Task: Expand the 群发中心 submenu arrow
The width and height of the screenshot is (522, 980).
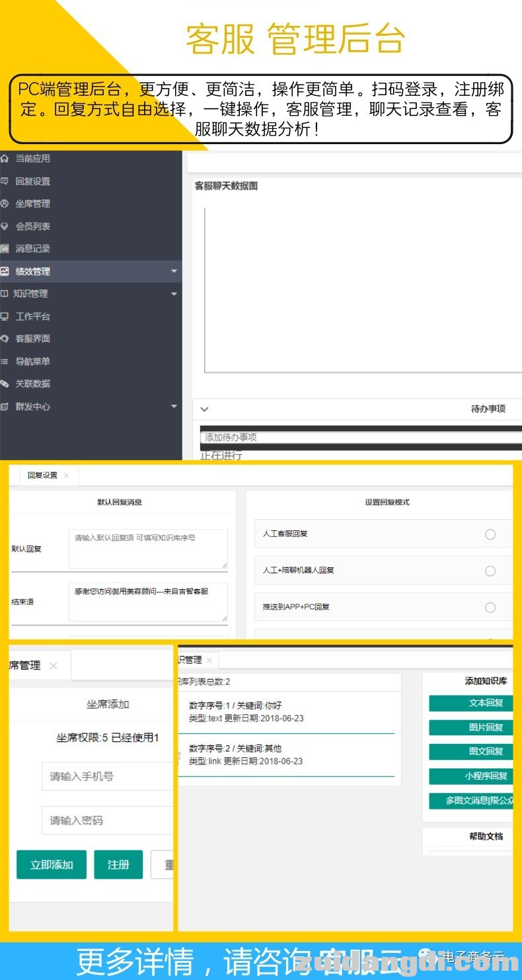Action: (x=174, y=407)
